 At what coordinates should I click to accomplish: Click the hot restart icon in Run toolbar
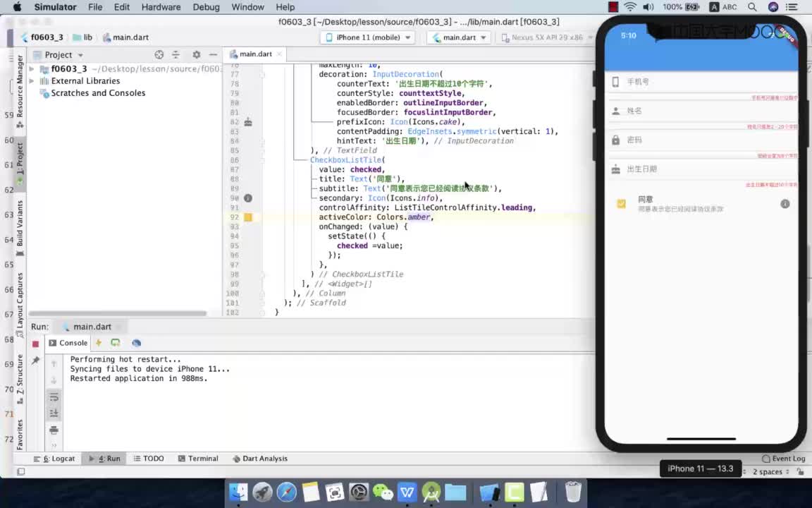pos(116,343)
